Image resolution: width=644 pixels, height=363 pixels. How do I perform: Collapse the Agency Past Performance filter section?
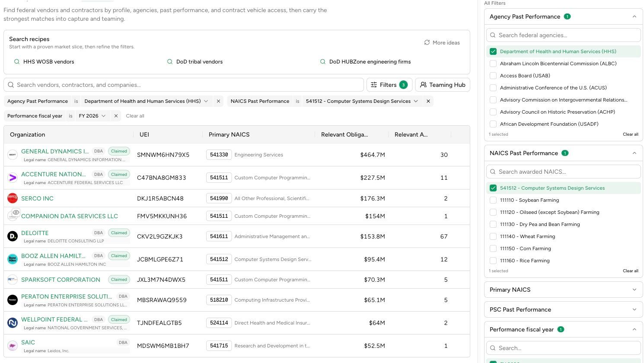pos(634,16)
